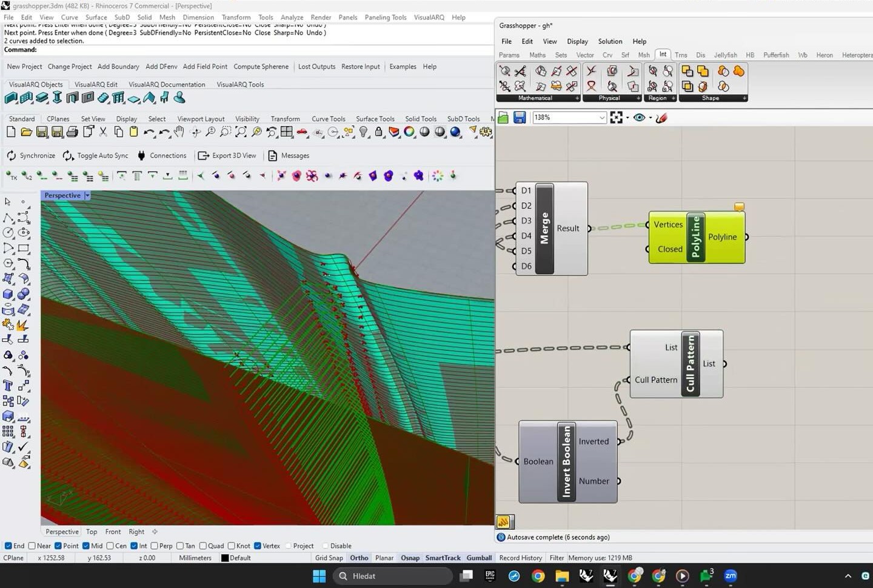Switch to the Pufferfish tab
Image resolution: width=873 pixels, height=588 pixels.
776,55
